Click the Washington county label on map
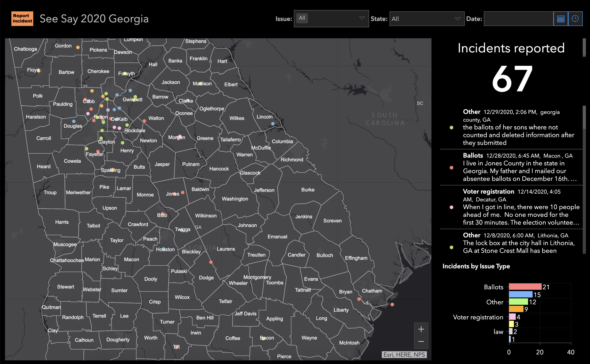 [x=235, y=199]
